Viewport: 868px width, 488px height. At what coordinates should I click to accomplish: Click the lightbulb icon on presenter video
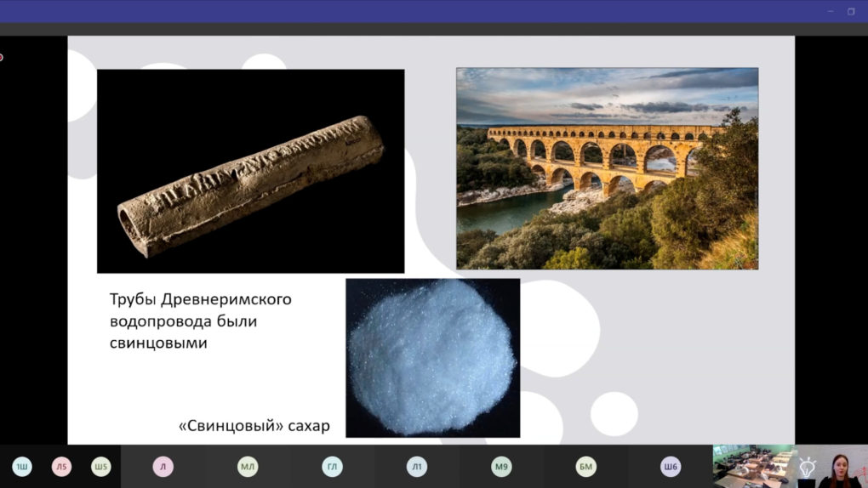[x=807, y=468]
